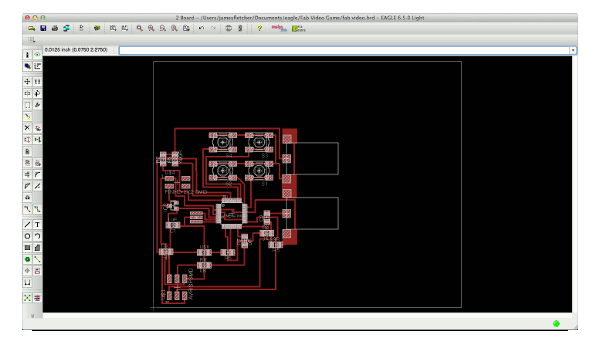Select the Dimension tool
Image resolution: width=600 pixels, height=360 pixels.
(x=27, y=282)
